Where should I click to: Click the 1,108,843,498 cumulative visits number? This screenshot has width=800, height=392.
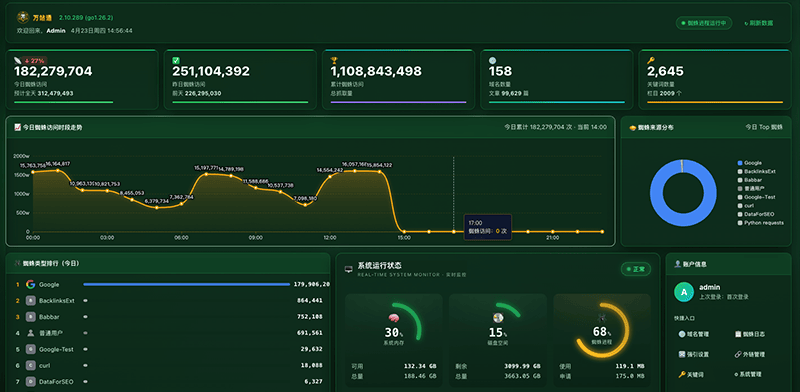point(377,71)
